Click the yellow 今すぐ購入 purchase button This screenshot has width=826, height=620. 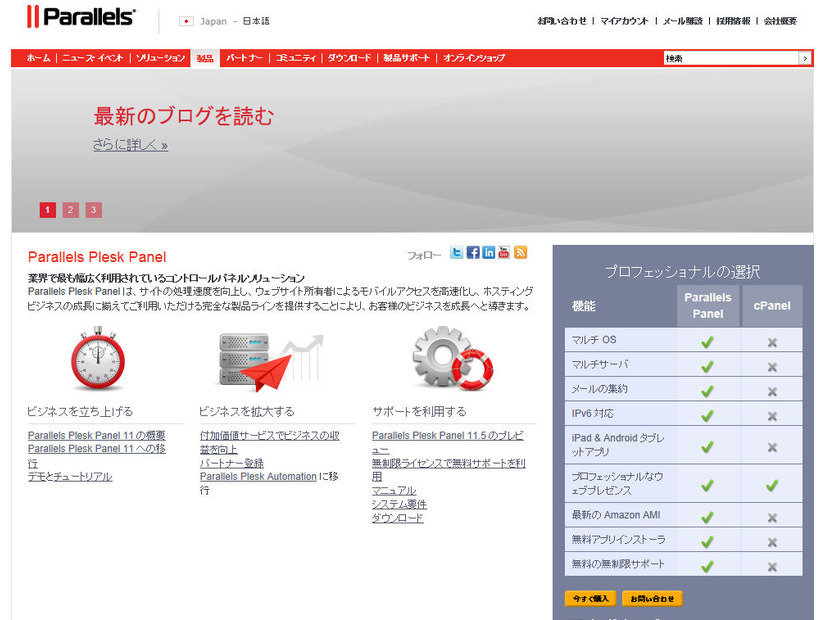point(591,599)
